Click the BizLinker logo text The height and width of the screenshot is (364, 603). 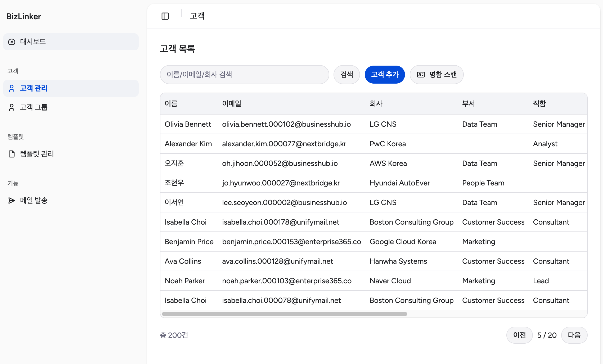tap(24, 16)
